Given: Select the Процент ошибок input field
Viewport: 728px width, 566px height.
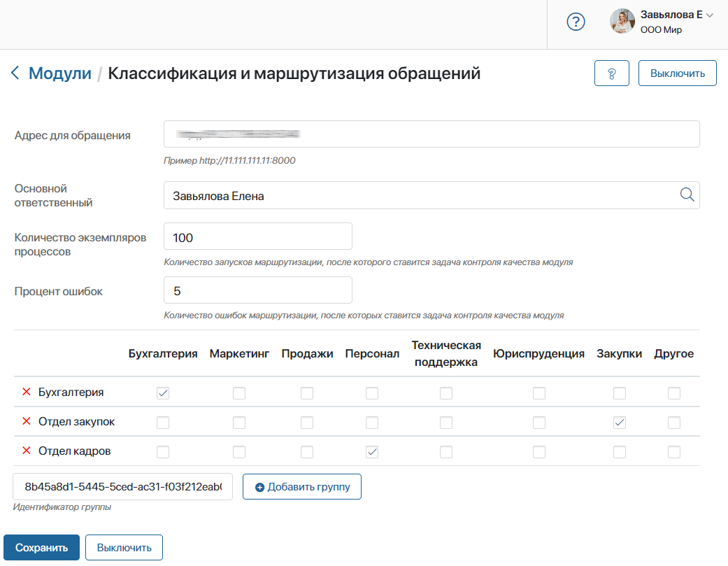Looking at the screenshot, I should [257, 290].
